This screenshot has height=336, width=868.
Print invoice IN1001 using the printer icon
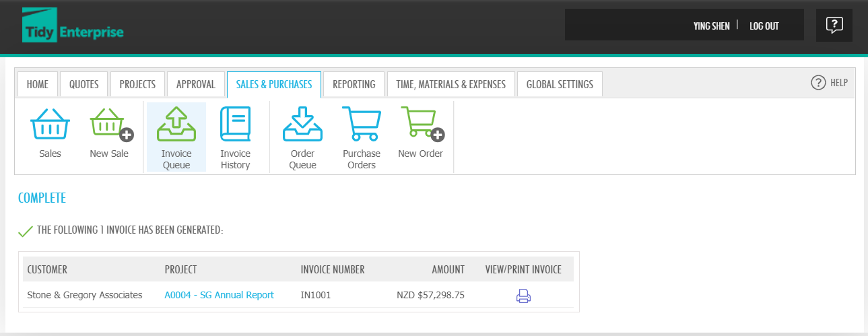pyautogui.click(x=523, y=296)
